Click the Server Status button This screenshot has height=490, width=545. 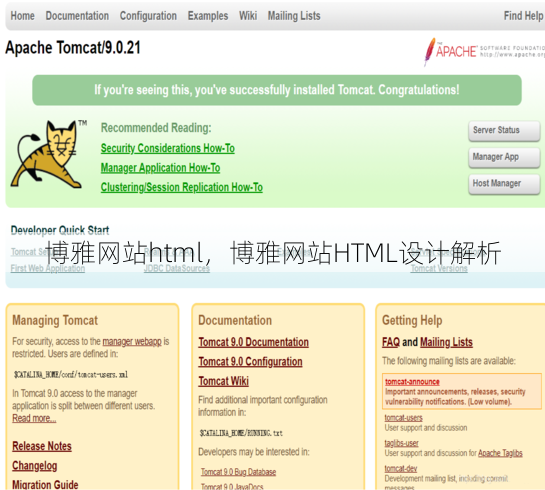pyautogui.click(x=504, y=130)
